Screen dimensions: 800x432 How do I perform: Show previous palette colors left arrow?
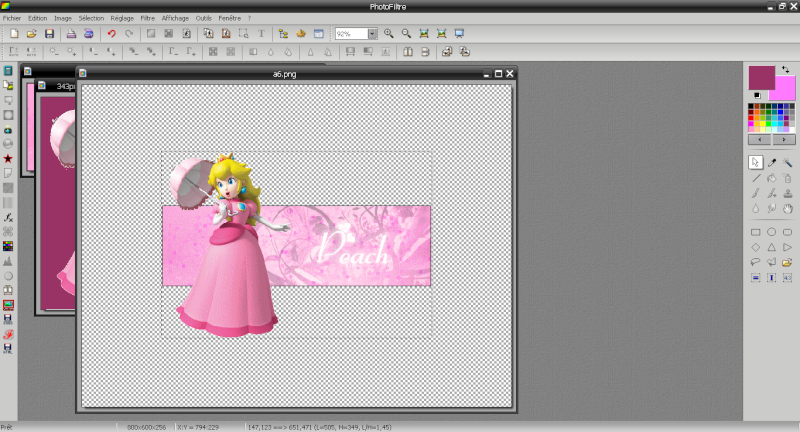(760, 139)
